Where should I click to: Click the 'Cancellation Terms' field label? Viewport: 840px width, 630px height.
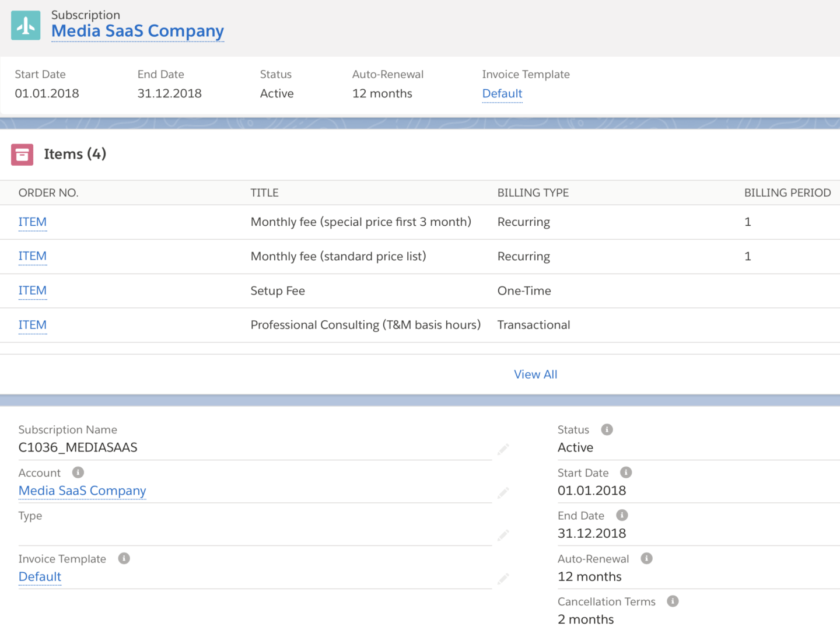click(x=607, y=601)
